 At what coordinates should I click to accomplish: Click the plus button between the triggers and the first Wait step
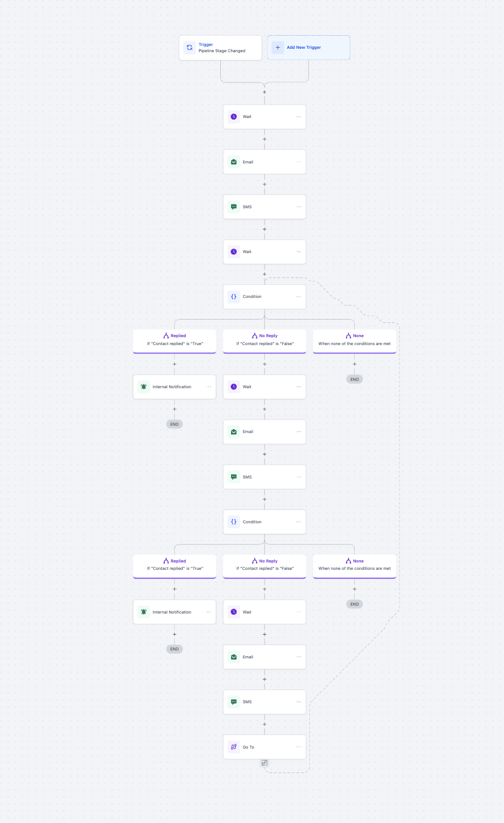(264, 92)
